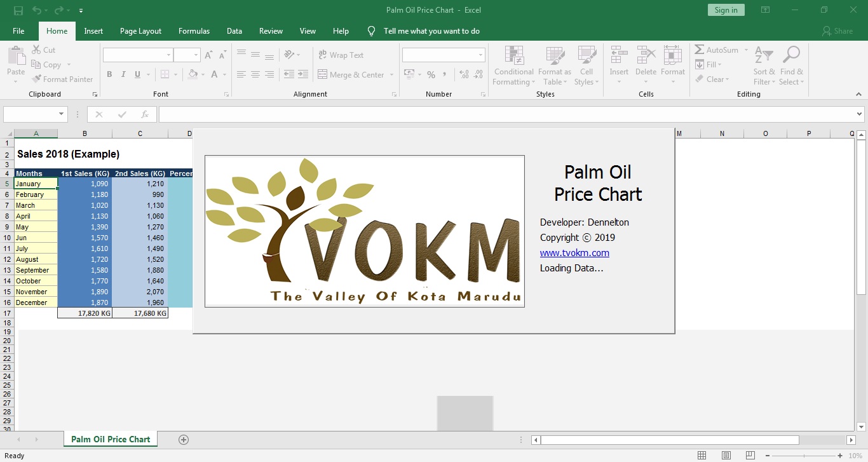This screenshot has height=462, width=868.
Task: Toggle Align Right for cell text
Action: (270, 74)
